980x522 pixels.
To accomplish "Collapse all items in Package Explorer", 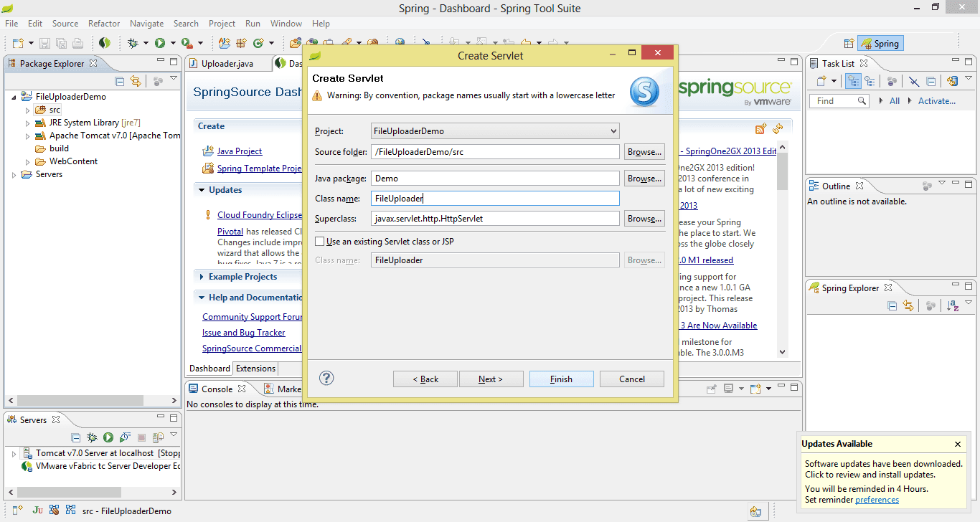I will [x=119, y=81].
